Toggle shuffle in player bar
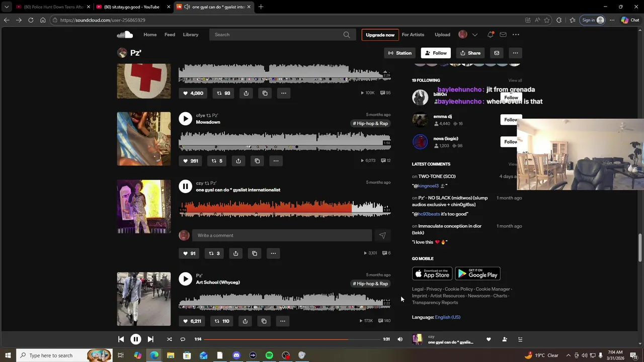 pos(169,339)
